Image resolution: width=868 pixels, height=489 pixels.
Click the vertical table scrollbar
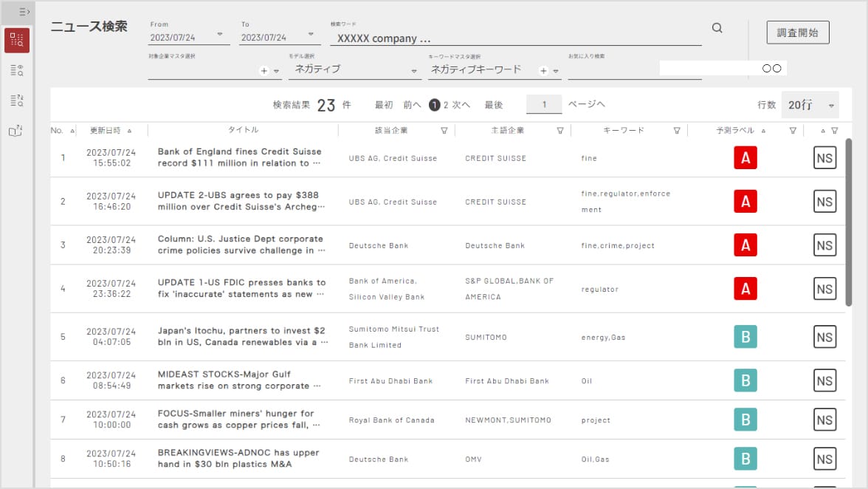click(849, 222)
